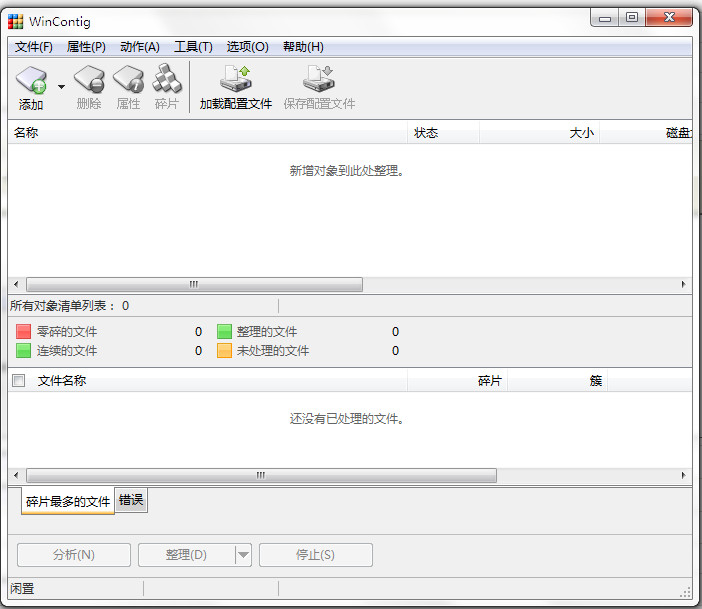
Task: Click the red 零碎的文件 color swatch
Action: pyautogui.click(x=23, y=331)
